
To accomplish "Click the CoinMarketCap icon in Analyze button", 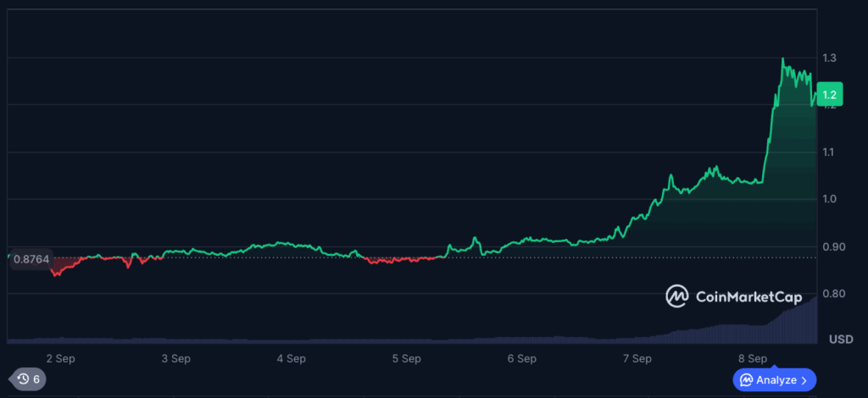I will [746, 380].
